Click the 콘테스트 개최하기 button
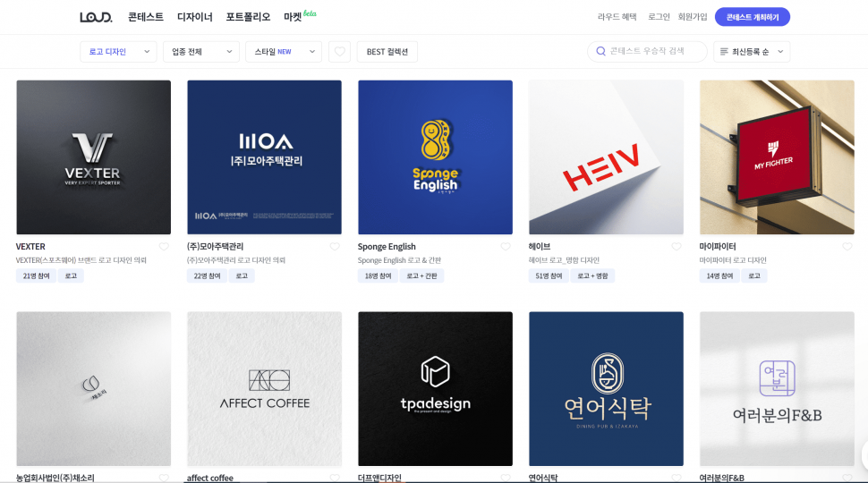 point(753,17)
